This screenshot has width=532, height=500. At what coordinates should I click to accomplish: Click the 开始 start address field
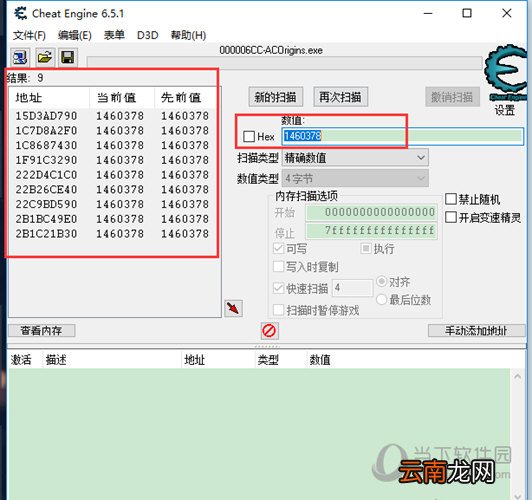pyautogui.click(x=372, y=213)
